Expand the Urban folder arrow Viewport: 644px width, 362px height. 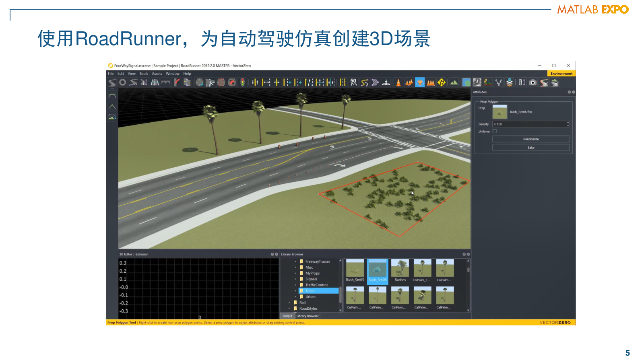[x=295, y=297]
